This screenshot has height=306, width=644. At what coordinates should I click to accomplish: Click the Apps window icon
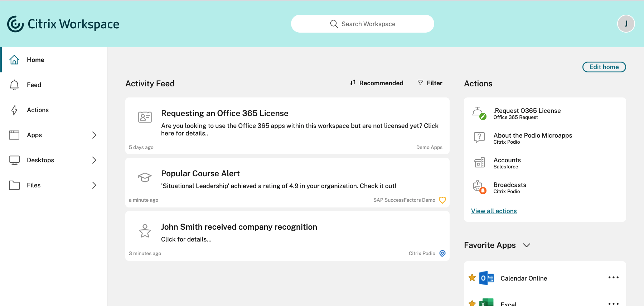tap(14, 135)
